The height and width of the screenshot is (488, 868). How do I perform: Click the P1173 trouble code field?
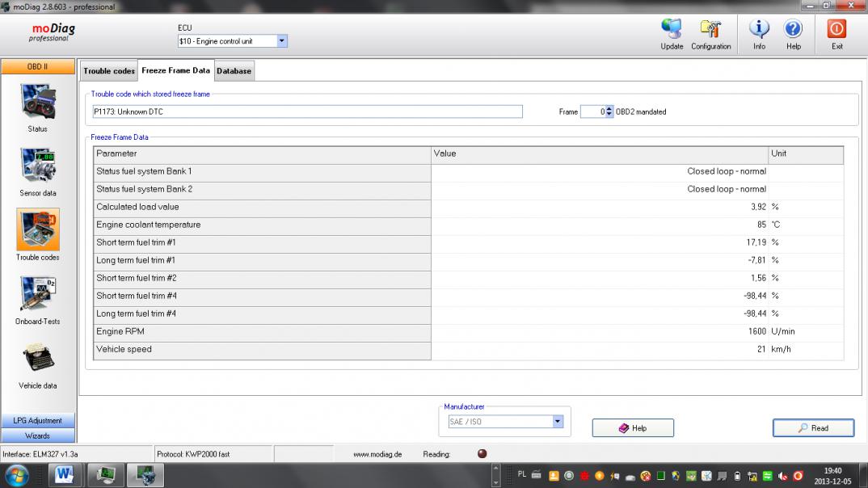click(x=307, y=111)
